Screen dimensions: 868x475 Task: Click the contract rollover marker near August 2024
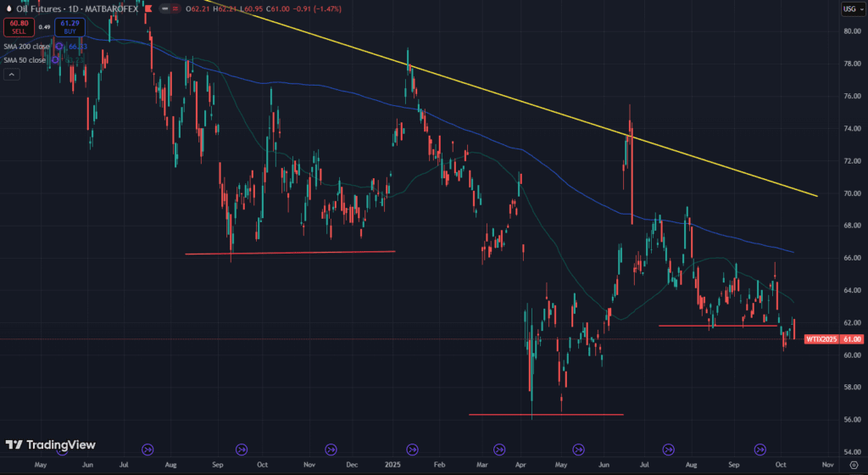pos(147,449)
